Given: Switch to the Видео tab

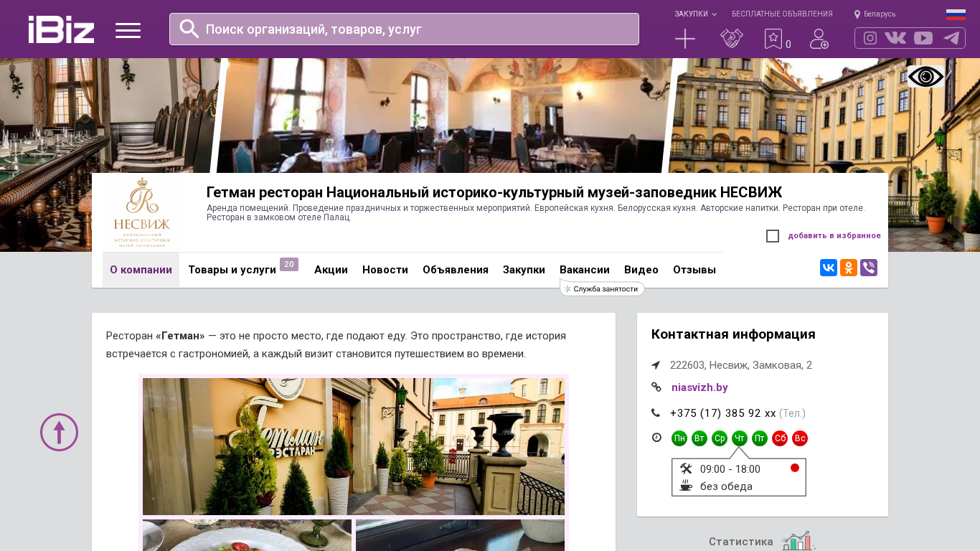Looking at the screenshot, I should (x=641, y=270).
